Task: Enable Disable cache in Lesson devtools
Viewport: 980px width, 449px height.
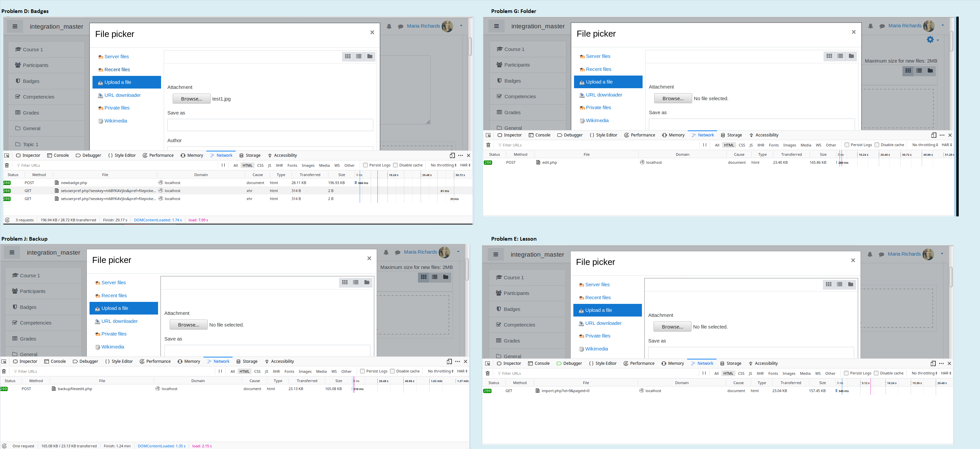Action: click(876, 373)
